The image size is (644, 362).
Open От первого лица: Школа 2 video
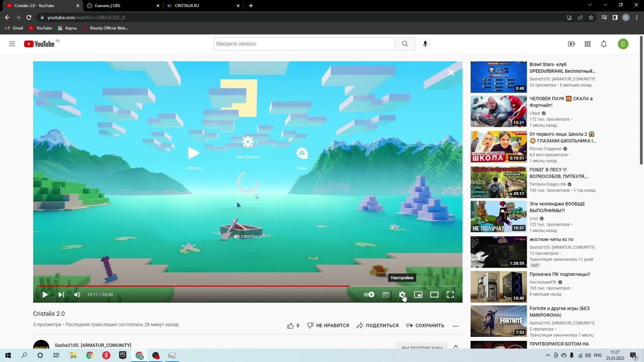pos(562,137)
